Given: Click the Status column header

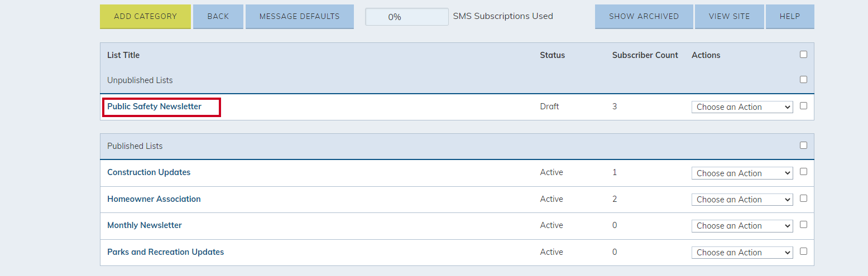Looking at the screenshot, I should click(552, 55).
